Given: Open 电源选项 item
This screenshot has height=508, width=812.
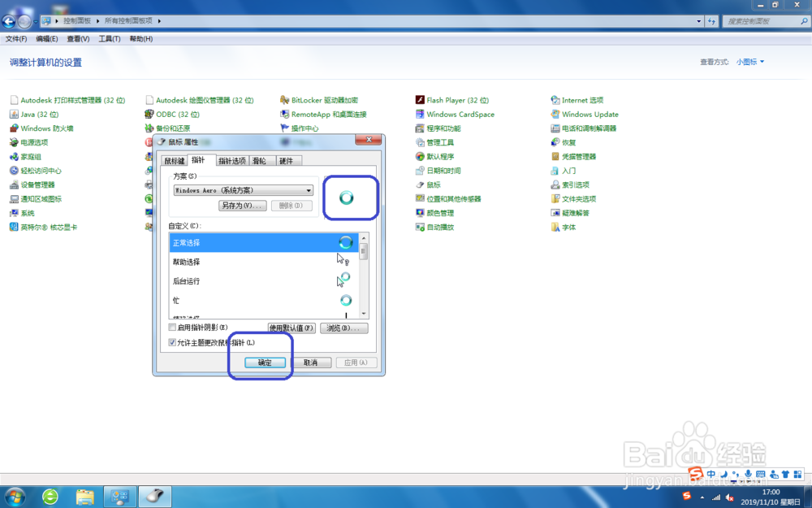Looking at the screenshot, I should [29, 142].
